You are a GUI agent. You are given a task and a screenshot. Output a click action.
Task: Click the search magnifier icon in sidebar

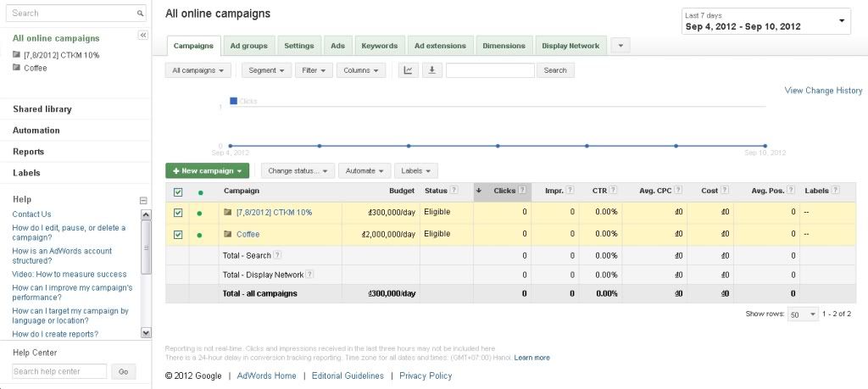point(140,14)
